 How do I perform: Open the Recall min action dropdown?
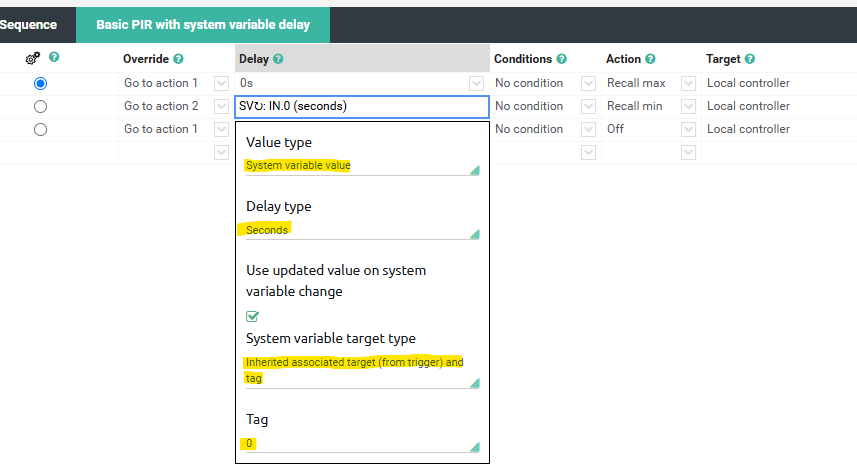point(689,107)
